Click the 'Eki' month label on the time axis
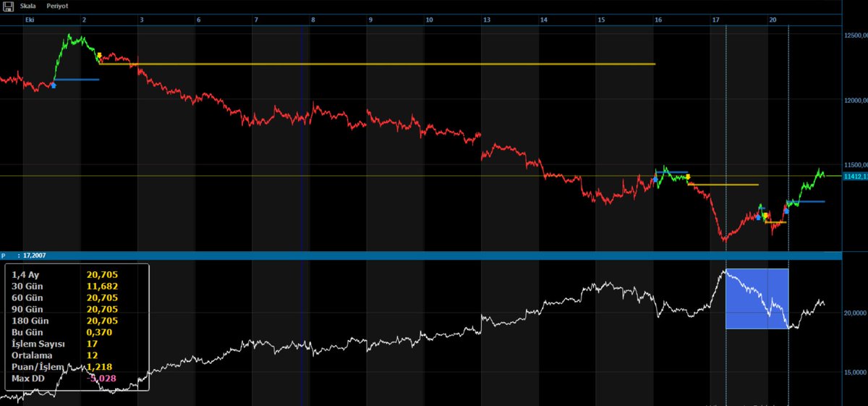Screen dimensions: 868x406 tap(30, 20)
